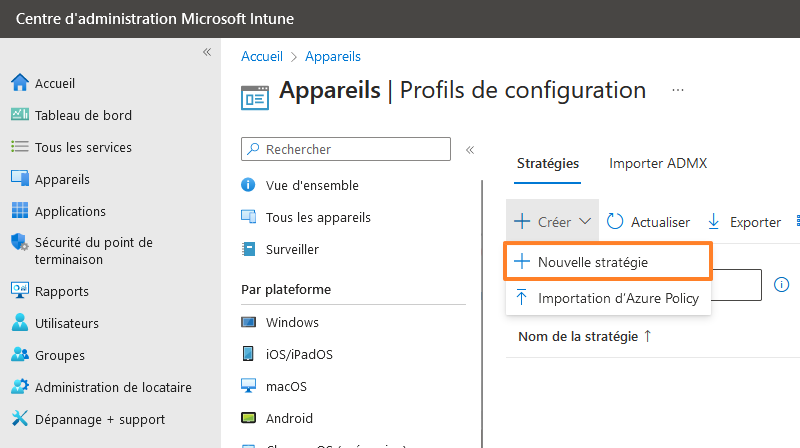This screenshot has height=448, width=800.
Task: Open the more options ellipsis next to title
Action: pyautogui.click(x=678, y=90)
